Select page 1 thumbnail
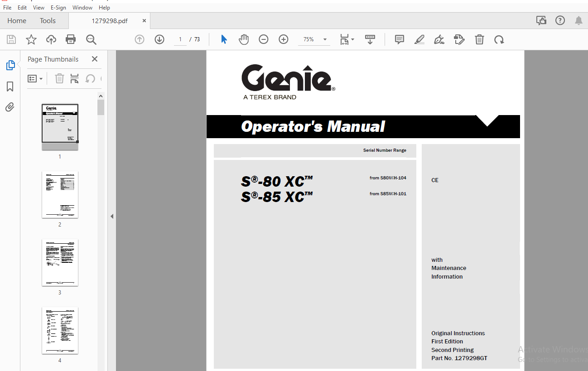Viewport: 588px width, 371px height. pos(60,127)
